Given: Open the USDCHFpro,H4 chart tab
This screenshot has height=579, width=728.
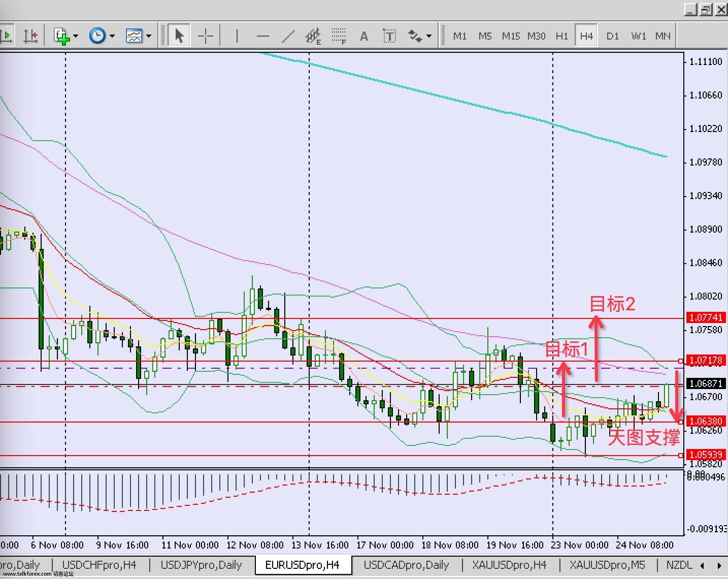Looking at the screenshot, I should (x=100, y=565).
